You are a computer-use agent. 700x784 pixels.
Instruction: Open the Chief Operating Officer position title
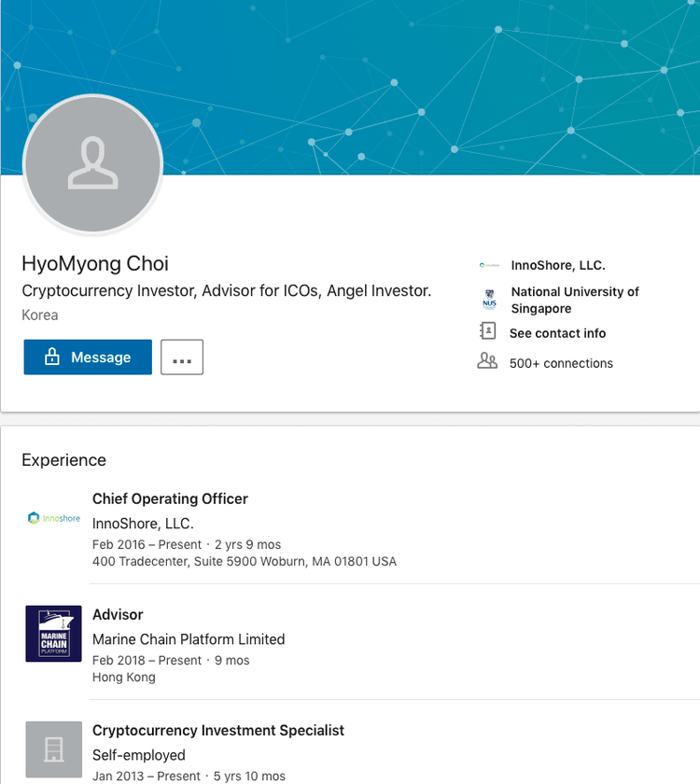click(x=170, y=498)
